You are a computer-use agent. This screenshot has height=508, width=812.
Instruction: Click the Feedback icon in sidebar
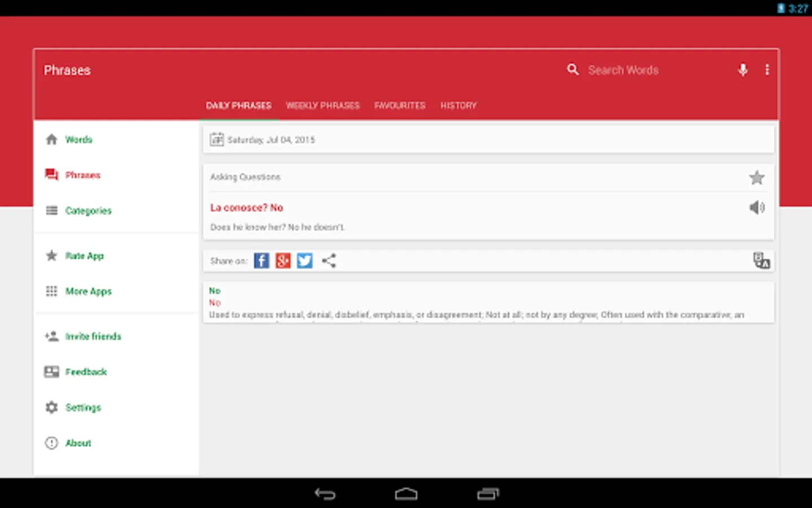[51, 372]
